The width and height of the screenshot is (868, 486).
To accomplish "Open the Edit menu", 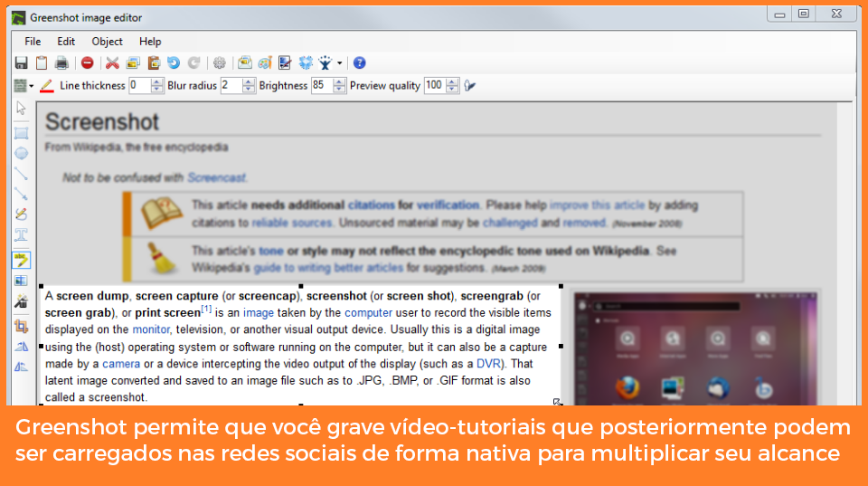I will pyautogui.click(x=66, y=42).
